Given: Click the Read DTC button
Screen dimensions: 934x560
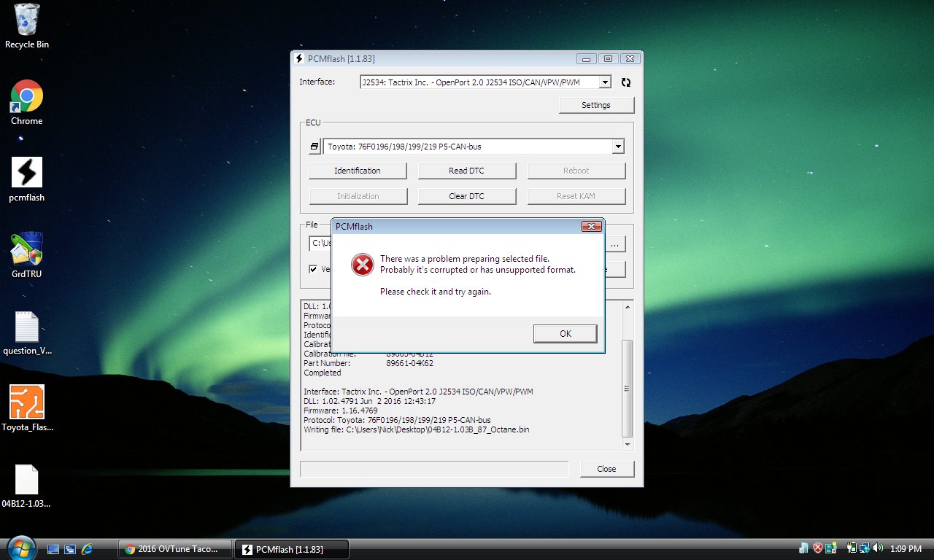Looking at the screenshot, I should [466, 171].
